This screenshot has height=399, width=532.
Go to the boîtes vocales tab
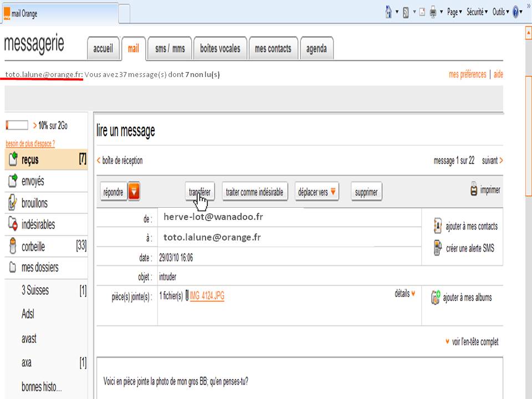[220, 49]
